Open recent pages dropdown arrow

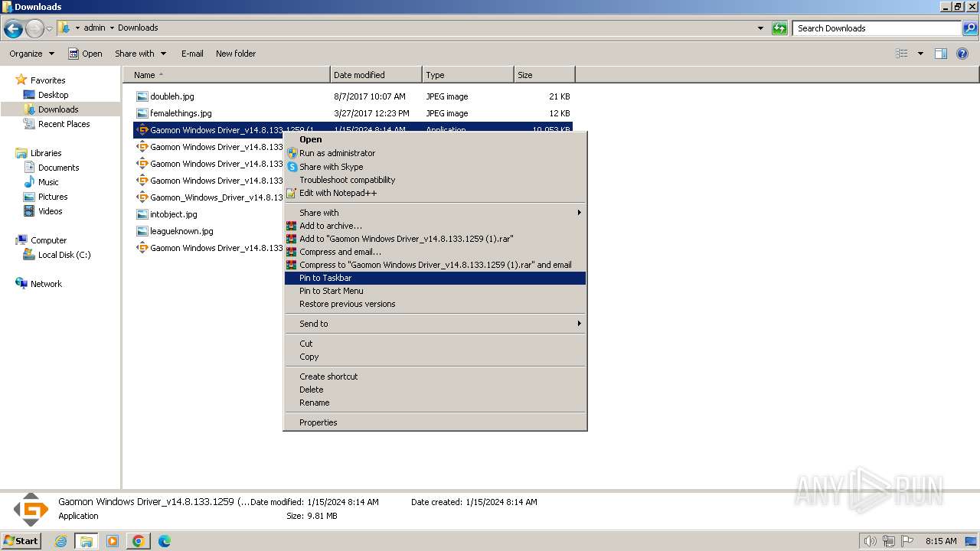49,29
